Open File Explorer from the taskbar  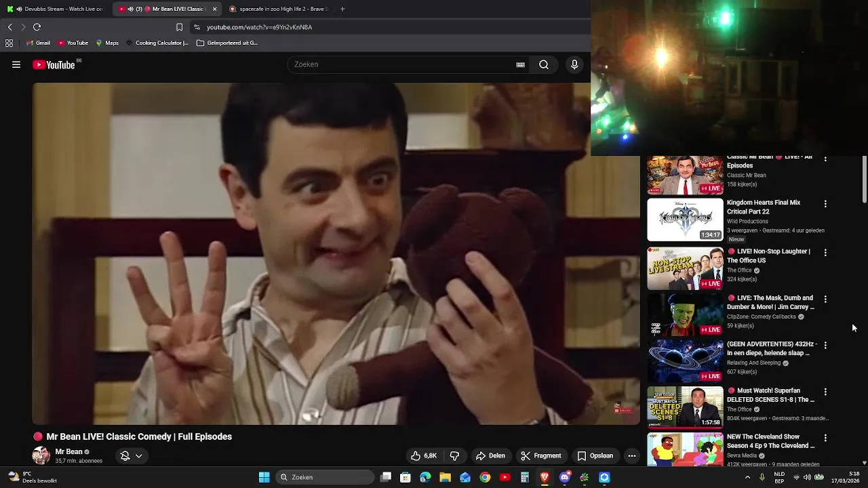coord(446,477)
